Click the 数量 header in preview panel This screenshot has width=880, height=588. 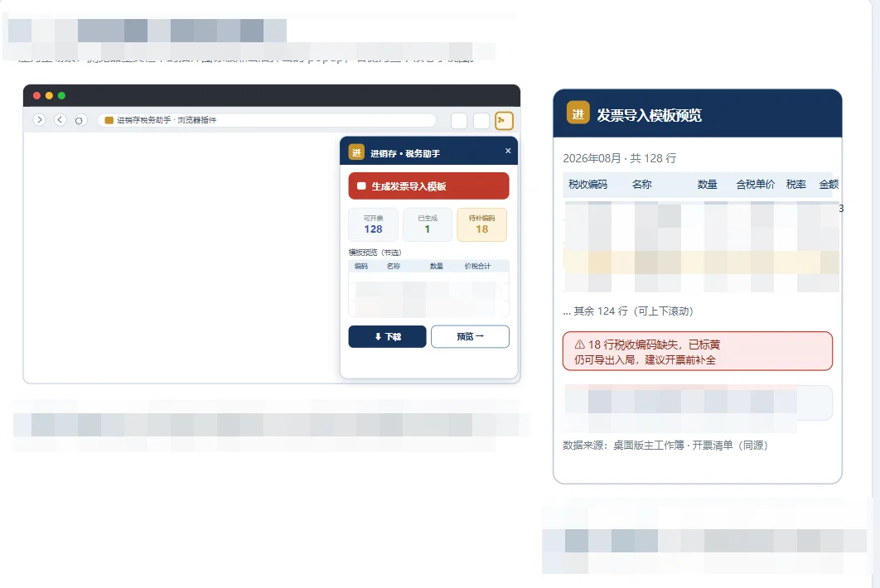707,184
